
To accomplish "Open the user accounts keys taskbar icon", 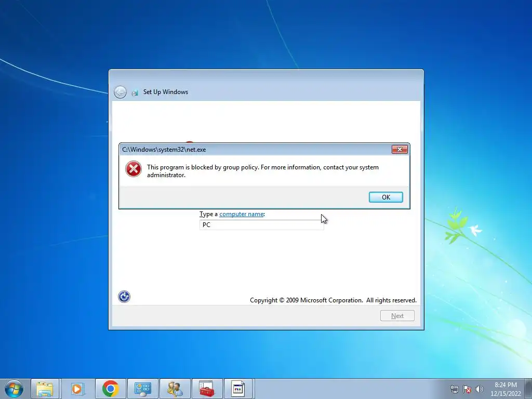I will tap(175, 389).
